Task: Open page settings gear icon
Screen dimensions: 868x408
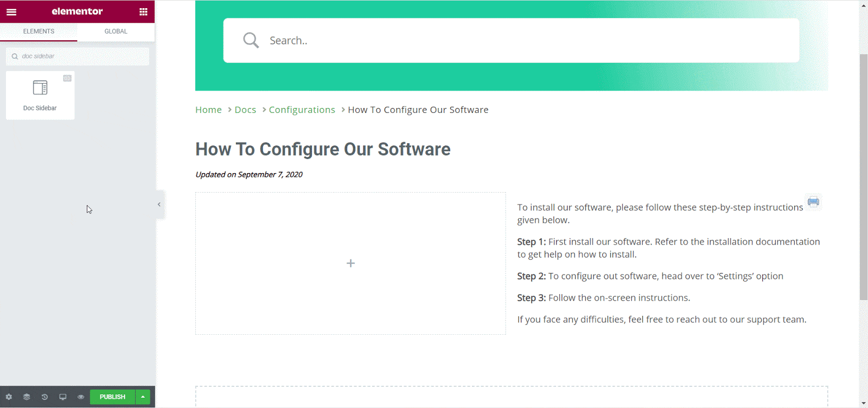Action: point(9,397)
